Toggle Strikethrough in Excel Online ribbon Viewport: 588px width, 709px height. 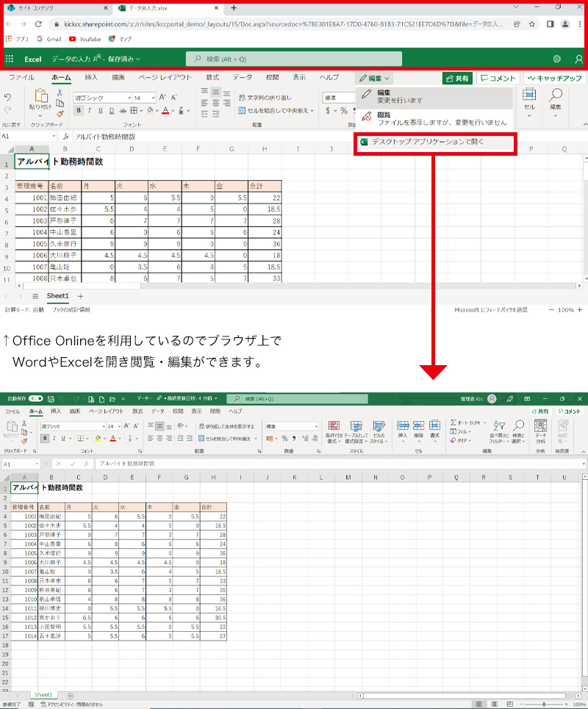pyautogui.click(x=123, y=110)
